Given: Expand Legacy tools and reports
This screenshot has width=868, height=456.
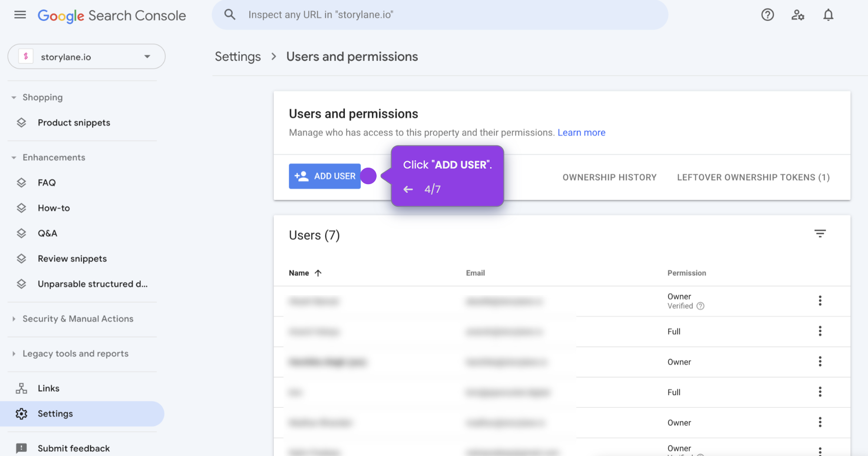Looking at the screenshot, I should (13, 353).
